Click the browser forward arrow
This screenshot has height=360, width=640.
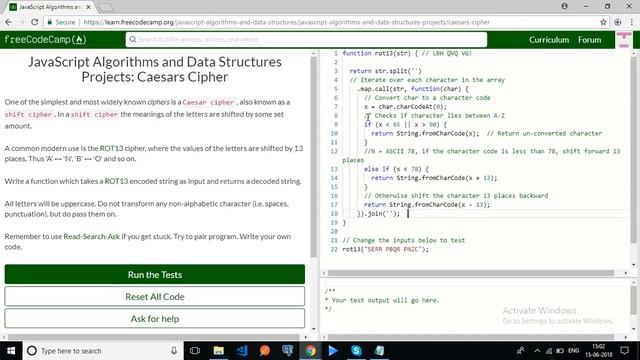[22, 22]
